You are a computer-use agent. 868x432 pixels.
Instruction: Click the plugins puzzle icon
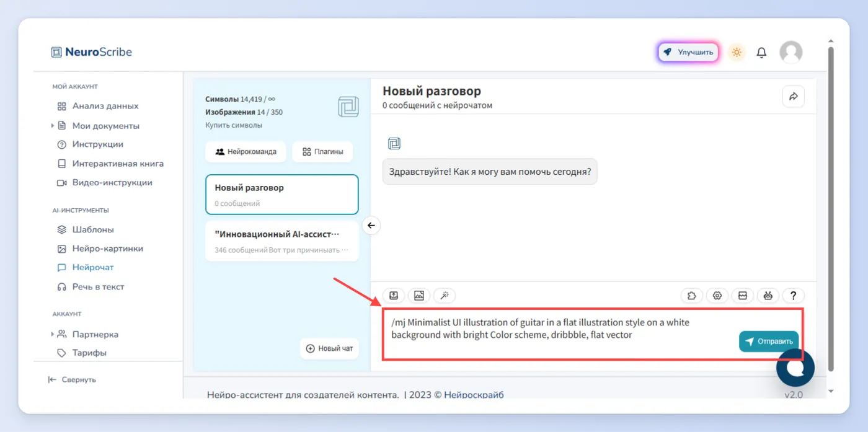pos(692,296)
